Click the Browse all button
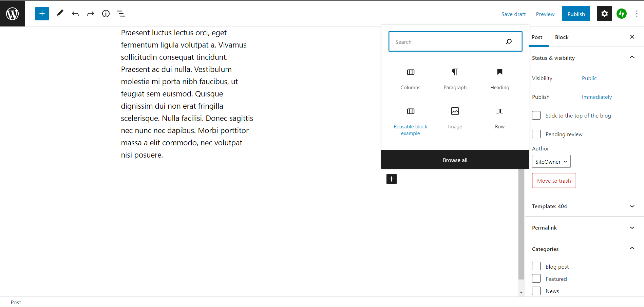The width and height of the screenshot is (644, 307). [x=455, y=160]
